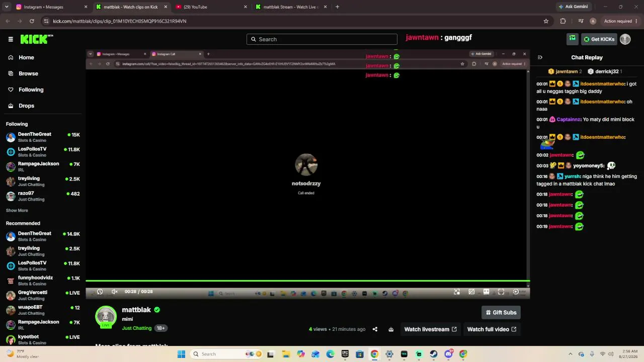
Task: Go back to the previous page
Action: click(8, 21)
